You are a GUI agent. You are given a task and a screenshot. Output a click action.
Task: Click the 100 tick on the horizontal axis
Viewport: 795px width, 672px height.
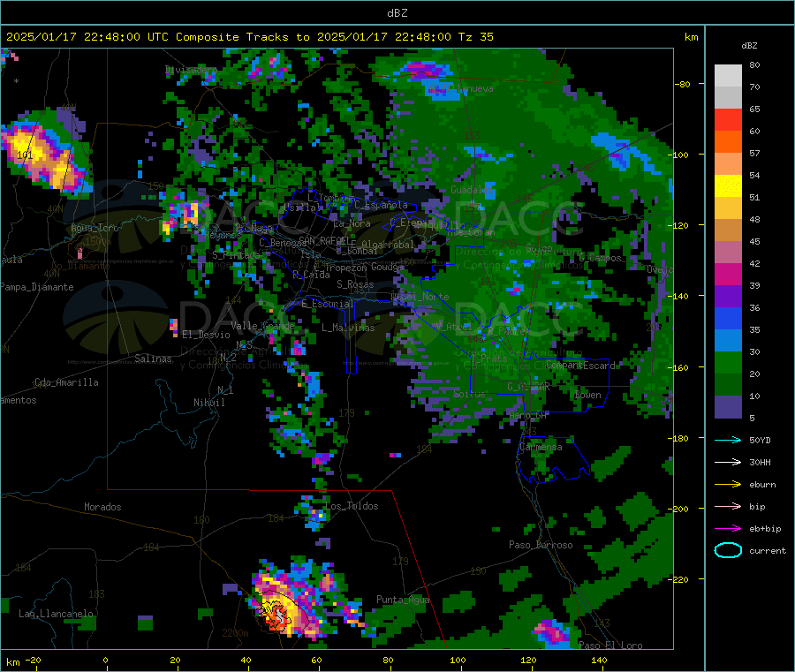(458, 660)
